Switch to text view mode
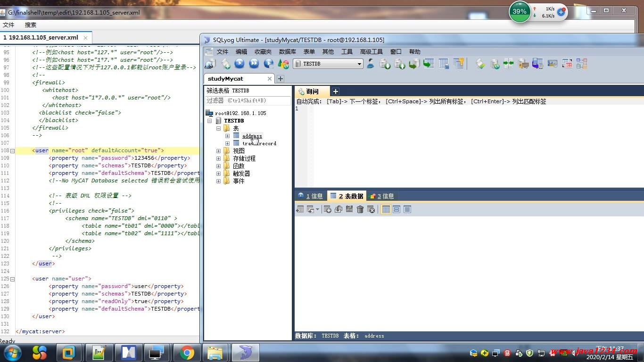Viewport: 644px width, 362px height. click(407, 209)
